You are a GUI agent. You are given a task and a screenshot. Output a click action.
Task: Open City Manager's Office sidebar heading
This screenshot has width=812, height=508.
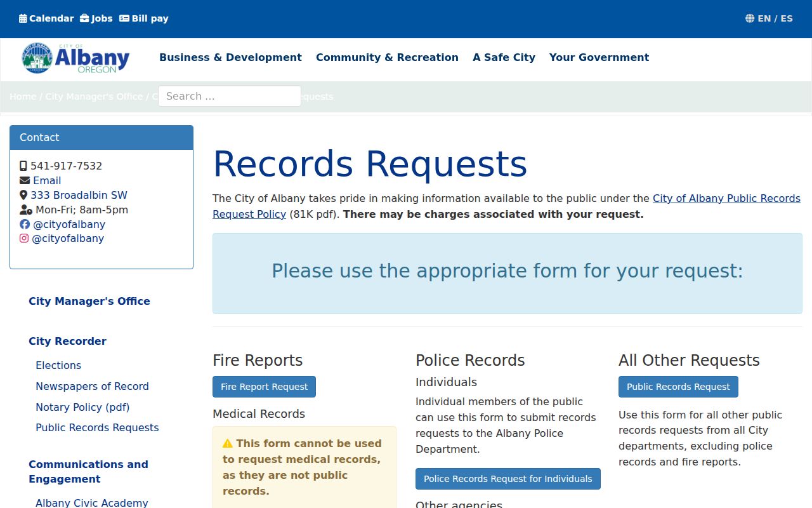(x=89, y=301)
